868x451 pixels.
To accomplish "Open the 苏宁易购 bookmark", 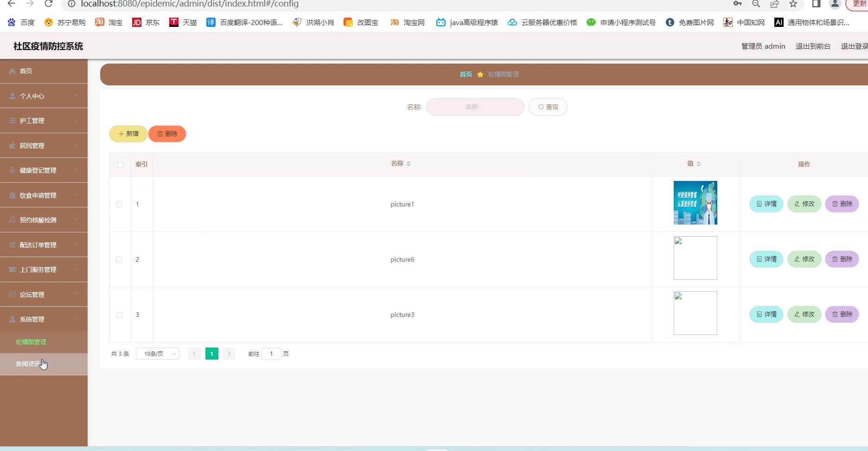I will (x=64, y=22).
